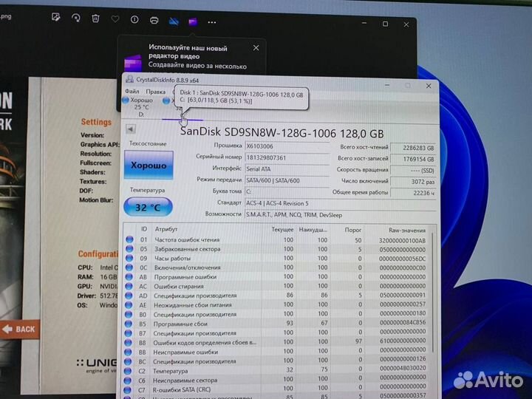Click blue status icon for row B0
This screenshot has height=399, width=532.
[x=129, y=314]
